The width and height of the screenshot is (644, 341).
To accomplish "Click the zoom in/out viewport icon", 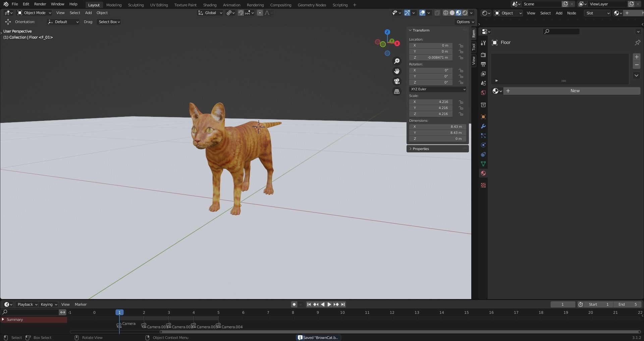I will pyautogui.click(x=397, y=61).
